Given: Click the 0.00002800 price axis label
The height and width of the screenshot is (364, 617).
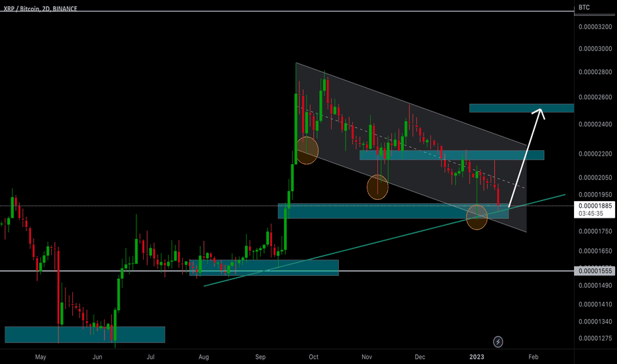Looking at the screenshot, I should (x=595, y=72).
